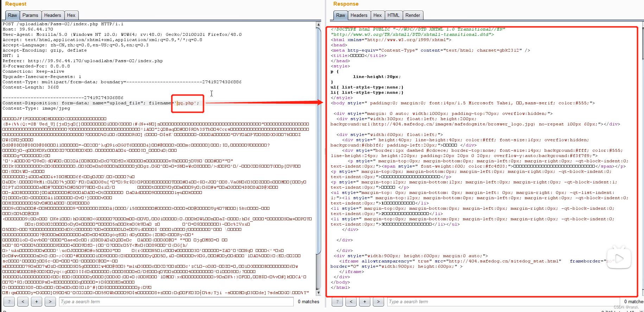Screen dimensions: 644x312
Task: Focus the response search term field
Action: click(504, 301)
